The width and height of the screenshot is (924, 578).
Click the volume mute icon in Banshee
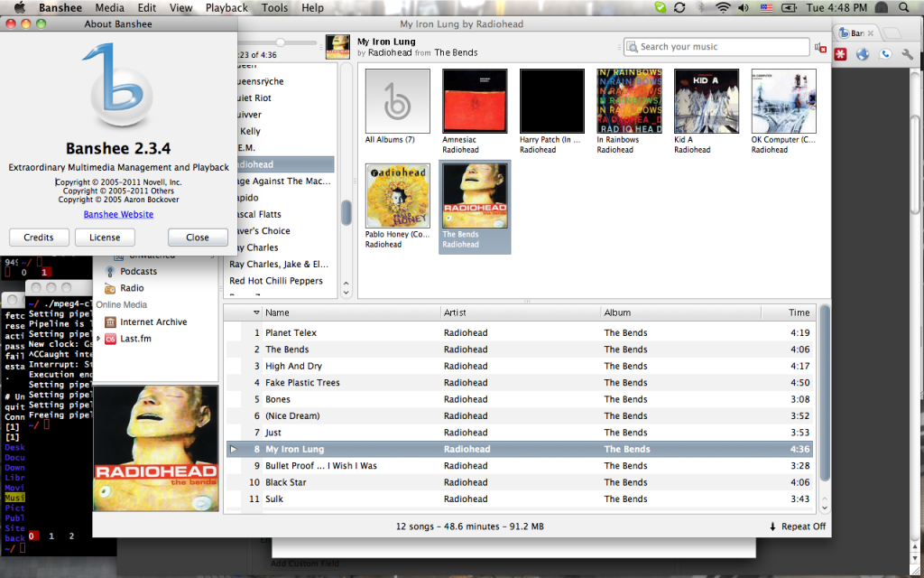point(820,48)
